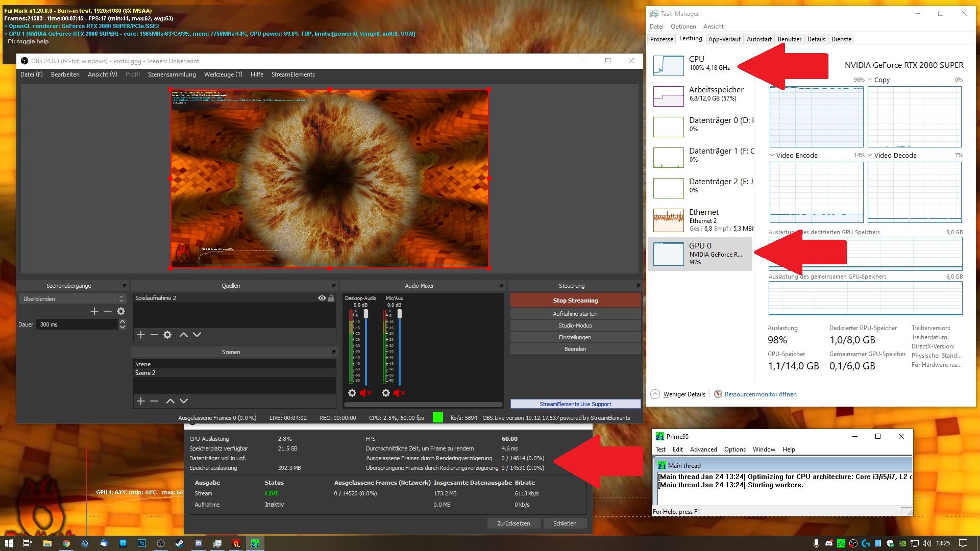
Task: Open the Szenensammlung menu in OBS
Action: point(171,74)
